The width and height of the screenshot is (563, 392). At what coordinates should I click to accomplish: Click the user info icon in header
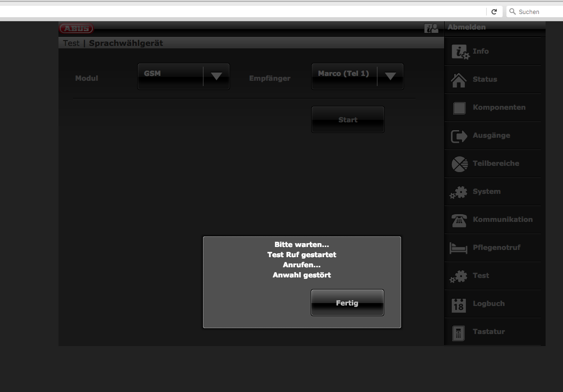(431, 29)
